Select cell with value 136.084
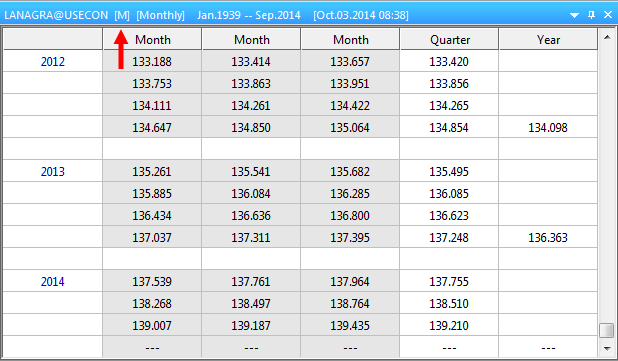This screenshot has width=618, height=361. [x=251, y=194]
